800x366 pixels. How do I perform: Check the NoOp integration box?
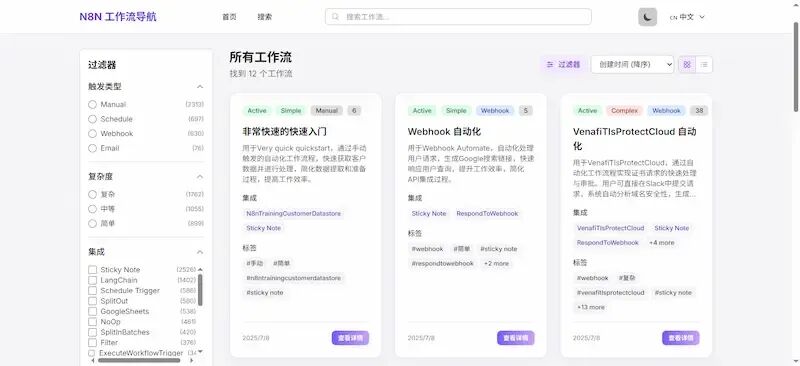(92, 322)
